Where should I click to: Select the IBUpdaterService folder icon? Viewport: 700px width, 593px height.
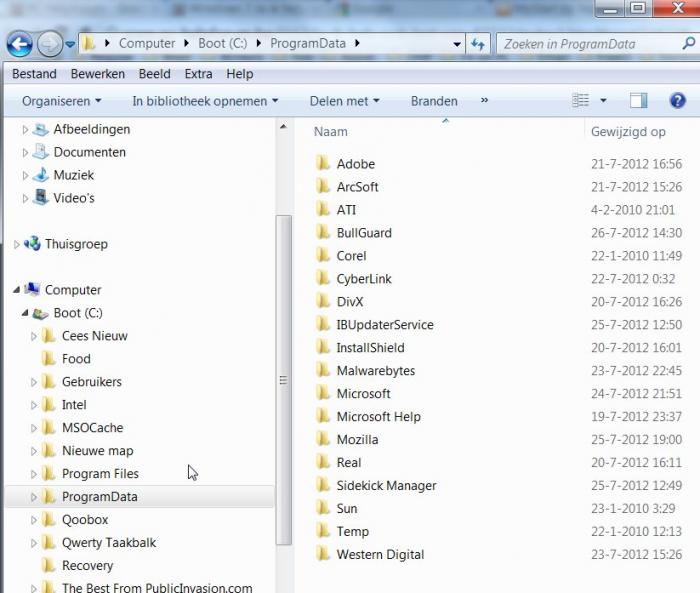click(x=323, y=324)
